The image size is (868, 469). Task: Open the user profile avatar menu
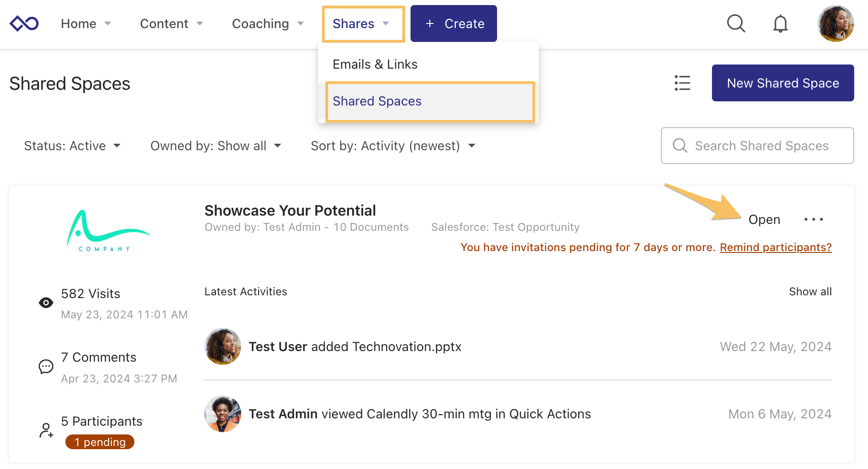835,23
